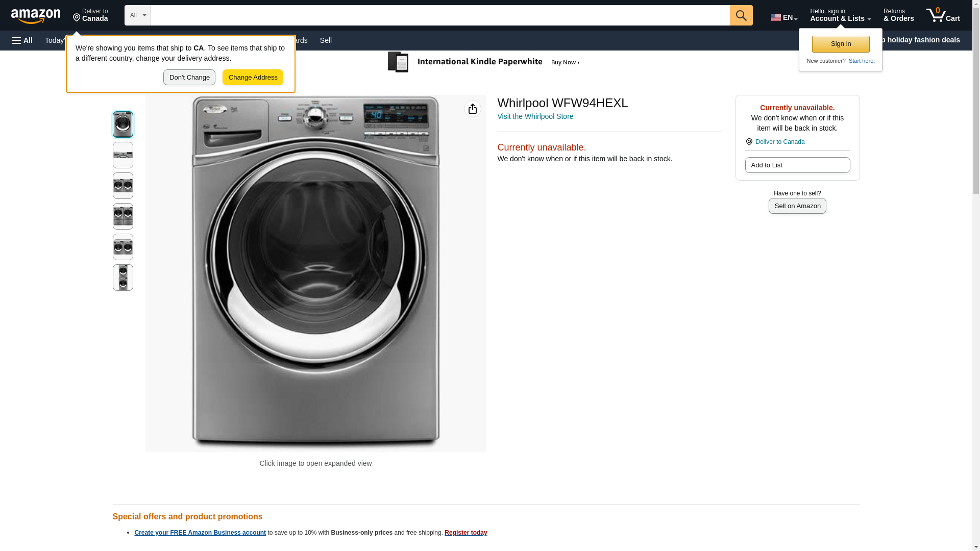Click the Sign in button

click(x=840, y=44)
